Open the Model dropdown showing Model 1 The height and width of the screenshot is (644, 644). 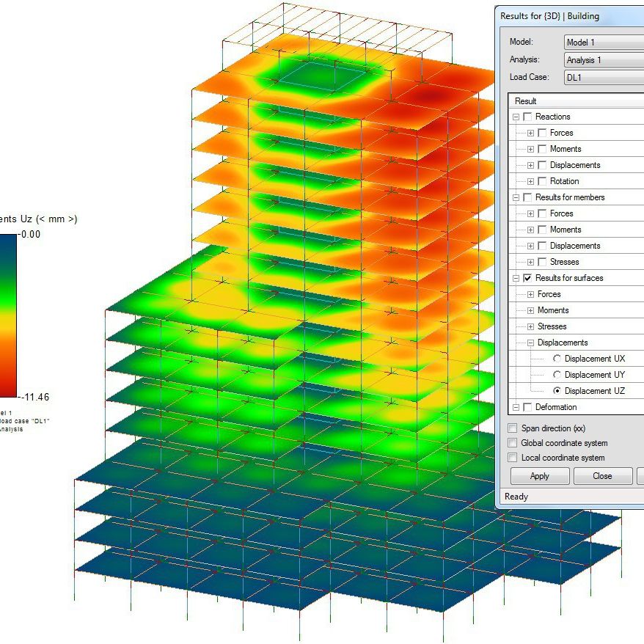[x=604, y=43]
